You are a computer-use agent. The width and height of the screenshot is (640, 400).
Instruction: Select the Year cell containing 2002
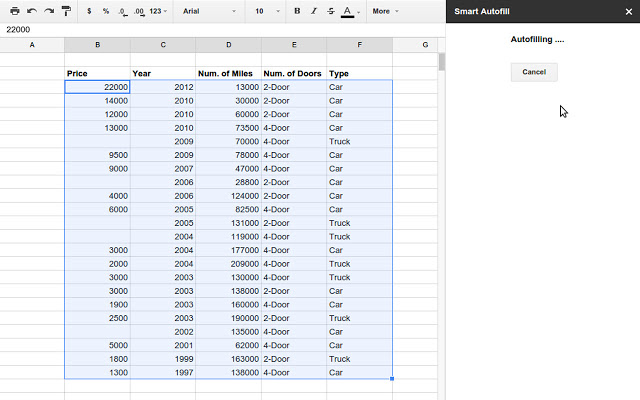tap(163, 332)
